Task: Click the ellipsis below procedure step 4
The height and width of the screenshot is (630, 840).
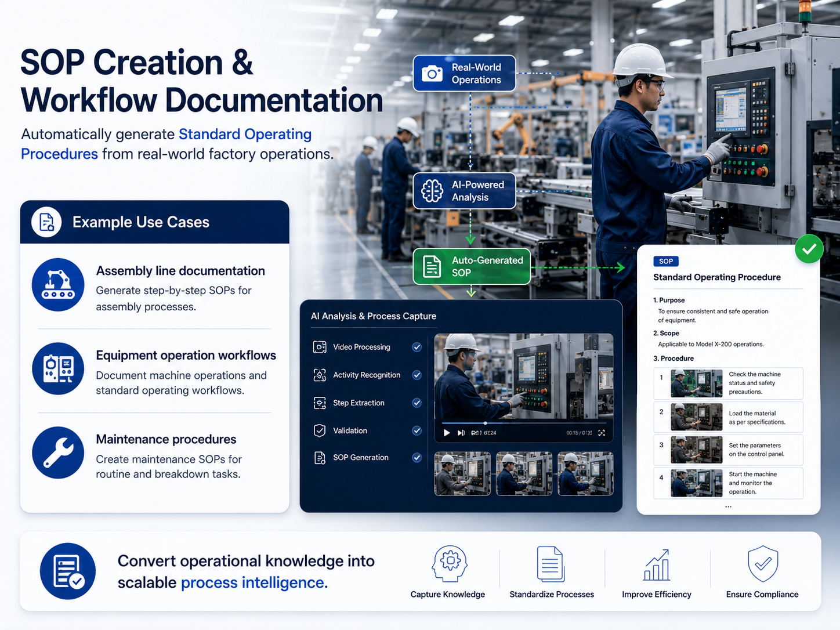Action: (x=728, y=506)
